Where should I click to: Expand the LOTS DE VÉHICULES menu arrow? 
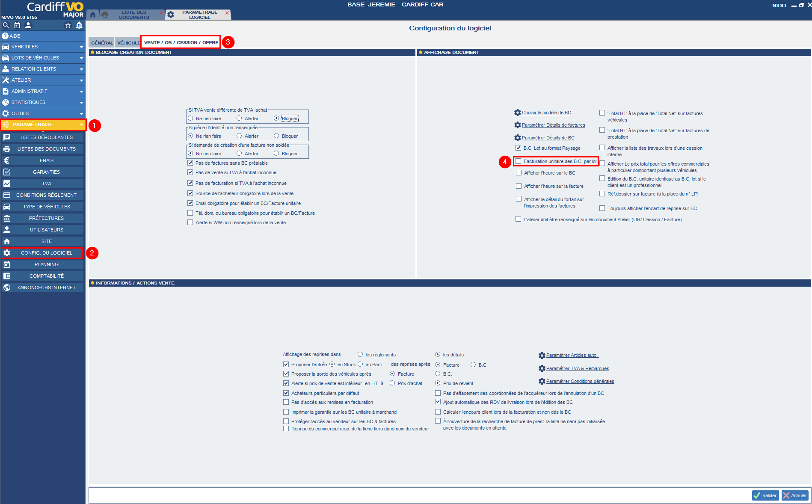coord(81,58)
